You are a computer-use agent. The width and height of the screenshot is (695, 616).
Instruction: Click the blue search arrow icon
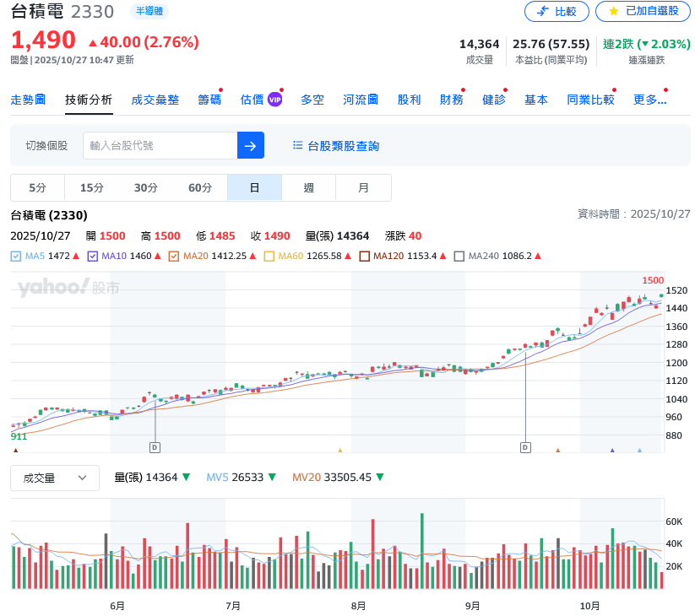coord(250,145)
